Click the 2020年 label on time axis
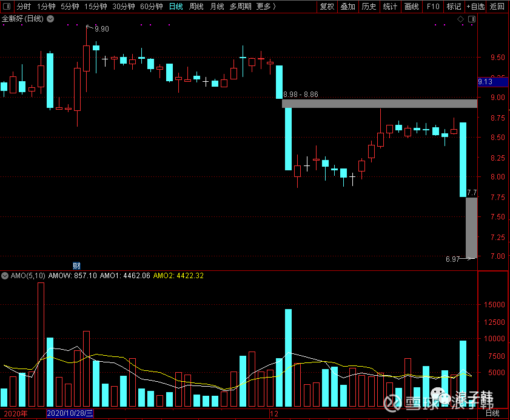 tap(16, 413)
